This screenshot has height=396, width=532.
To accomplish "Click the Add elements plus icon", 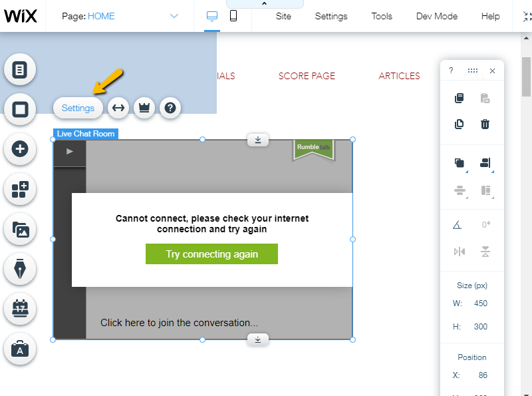I will point(20,149).
